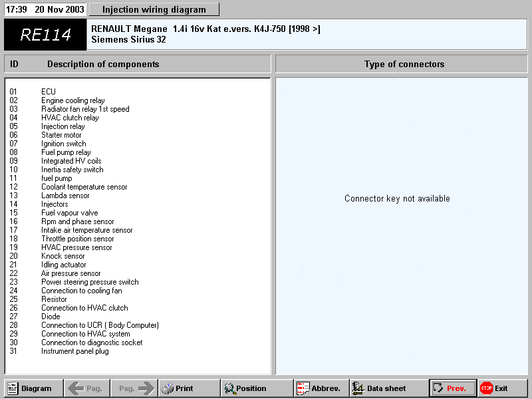The height and width of the screenshot is (399, 532).
Task: Click the time and date display
Action: (45, 9)
